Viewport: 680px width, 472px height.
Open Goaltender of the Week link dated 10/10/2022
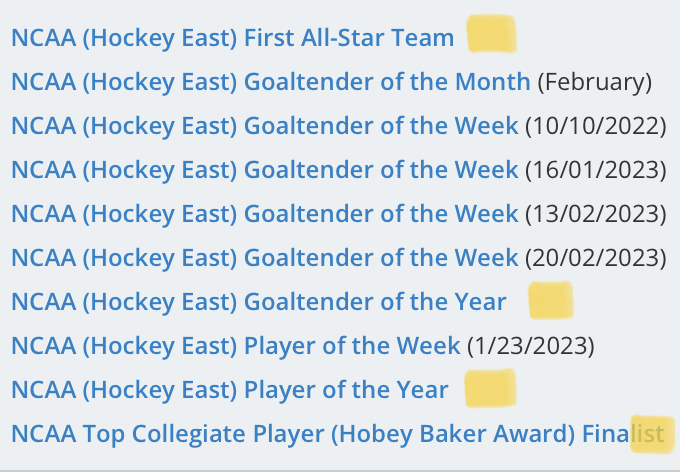[265, 126]
